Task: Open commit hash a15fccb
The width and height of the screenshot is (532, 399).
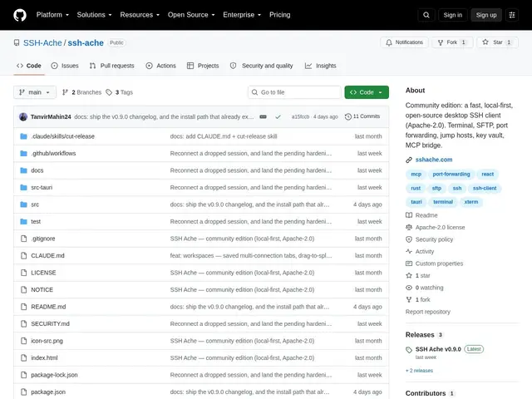Action: click(x=300, y=116)
